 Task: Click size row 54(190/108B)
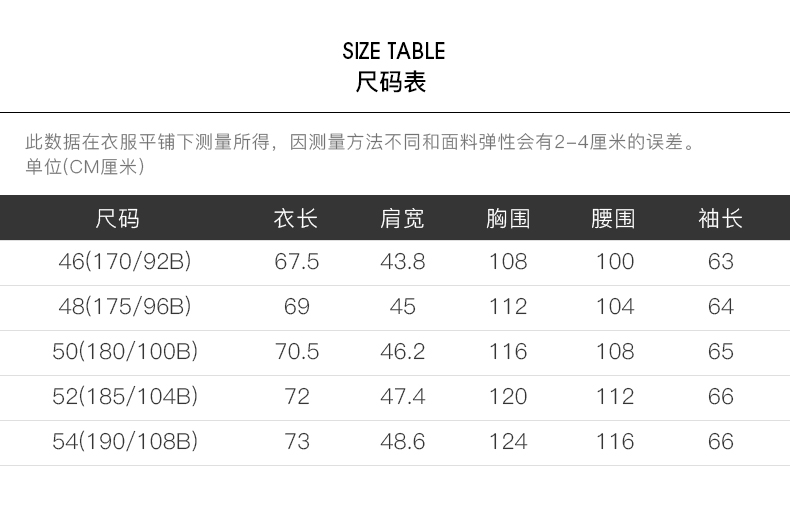coord(395,443)
